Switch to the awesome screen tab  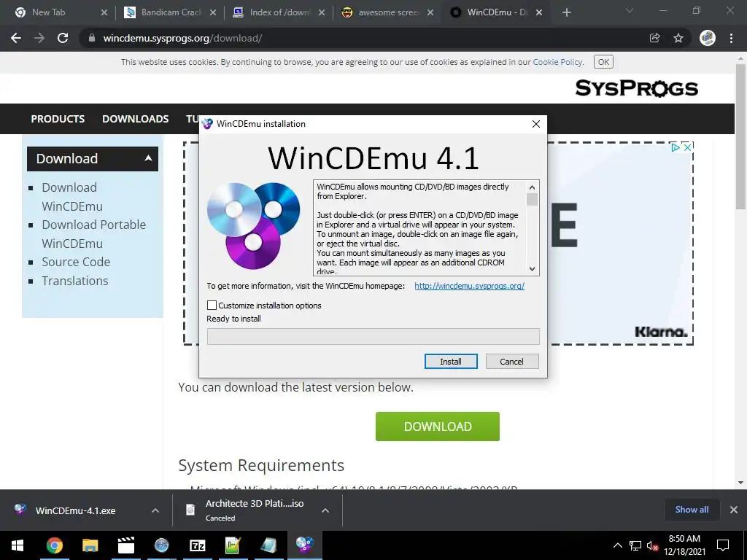pos(388,12)
